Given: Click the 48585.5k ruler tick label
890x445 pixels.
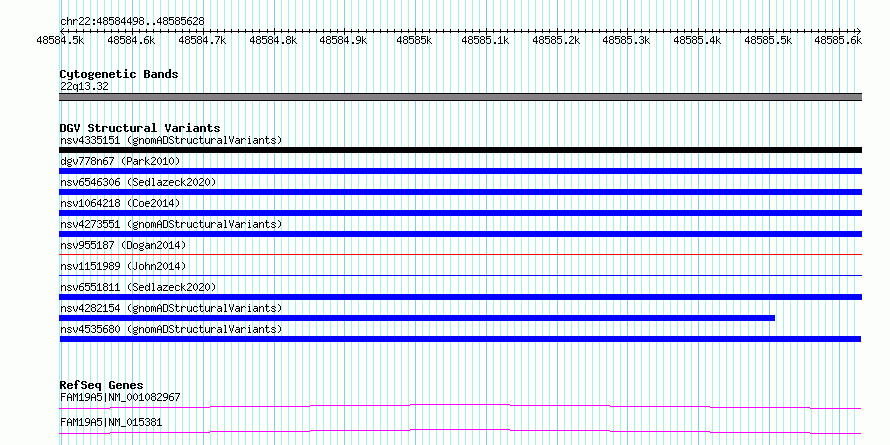Looking at the screenshot, I should (x=769, y=40).
